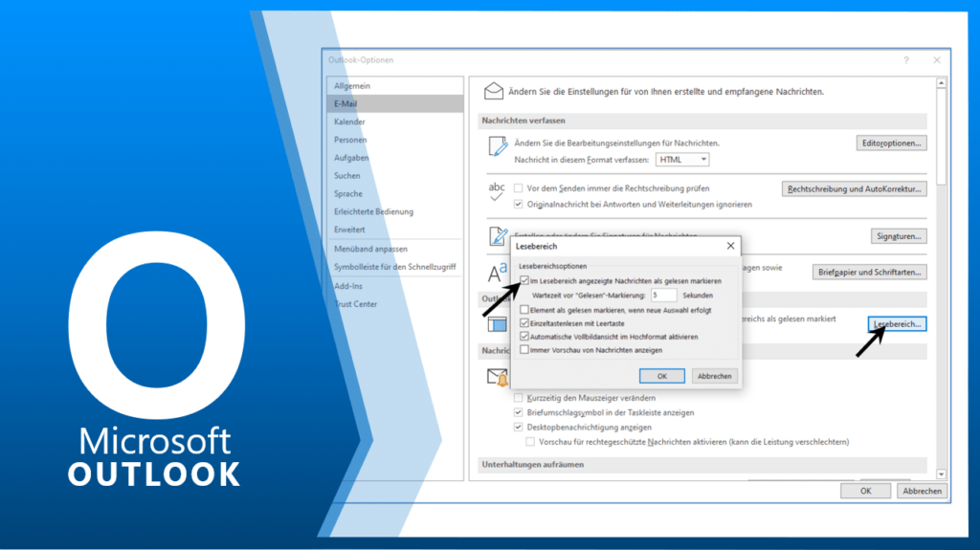
Task: Click Abbrechen in Outlook-Optionen window
Action: (922, 492)
